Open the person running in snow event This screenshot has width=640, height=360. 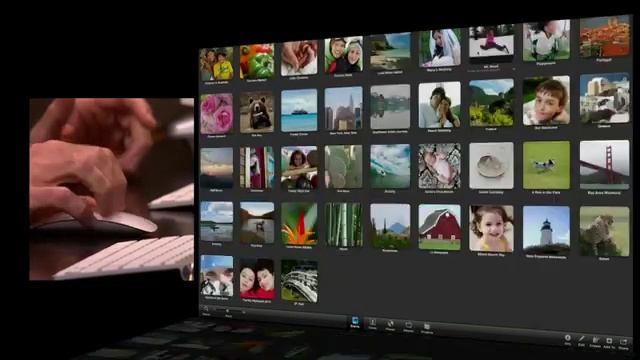pyautogui.click(x=491, y=42)
